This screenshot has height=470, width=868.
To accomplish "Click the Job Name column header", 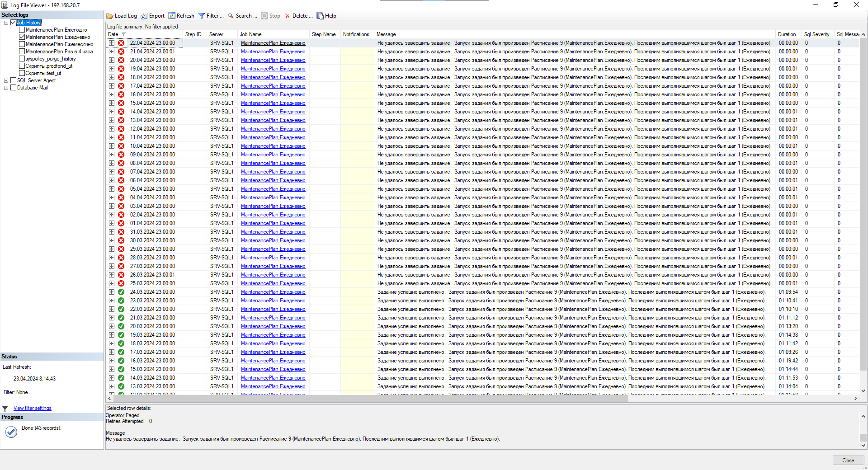I will 250,34.
